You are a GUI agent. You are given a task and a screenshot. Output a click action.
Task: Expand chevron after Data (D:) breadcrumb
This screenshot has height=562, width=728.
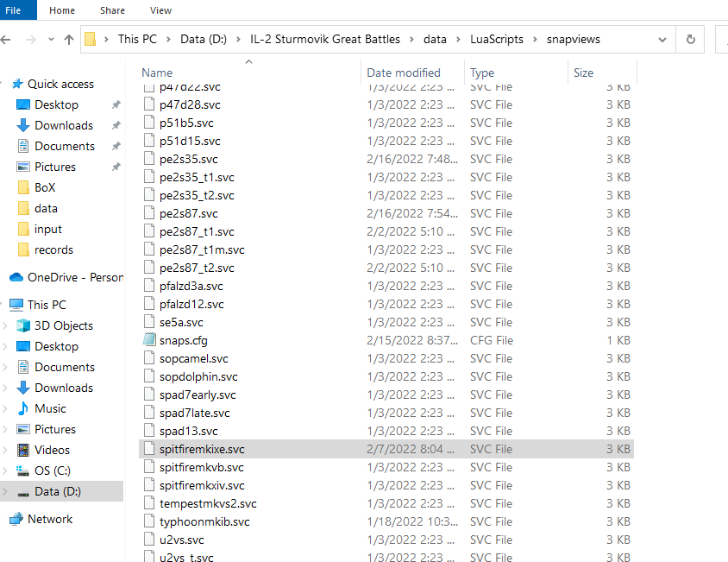pos(238,40)
